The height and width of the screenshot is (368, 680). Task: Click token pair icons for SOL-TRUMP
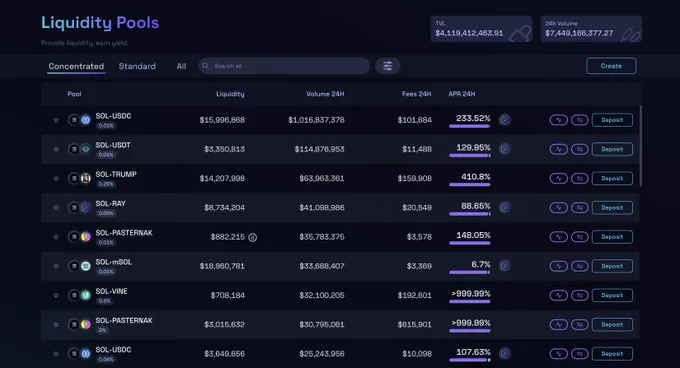tap(79, 179)
